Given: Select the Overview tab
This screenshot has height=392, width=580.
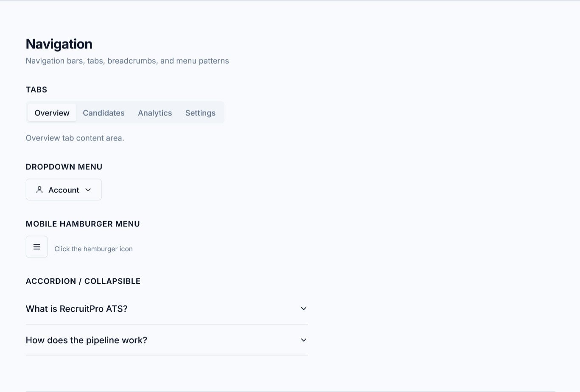Looking at the screenshot, I should (52, 113).
